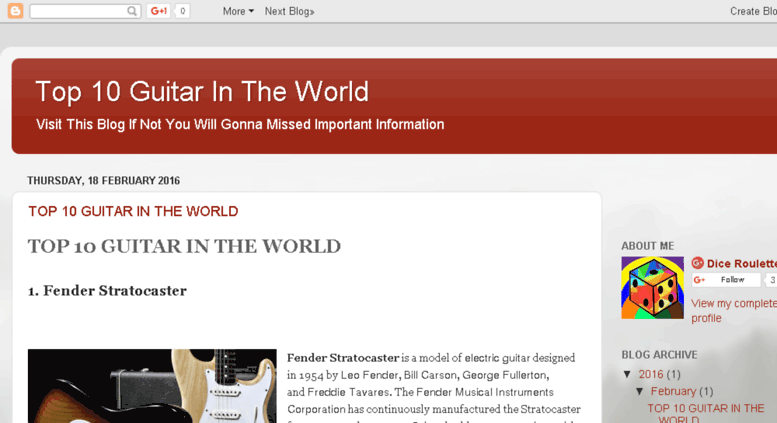Collapse the 2016 archive year
The height and width of the screenshot is (423, 777).
click(x=627, y=374)
